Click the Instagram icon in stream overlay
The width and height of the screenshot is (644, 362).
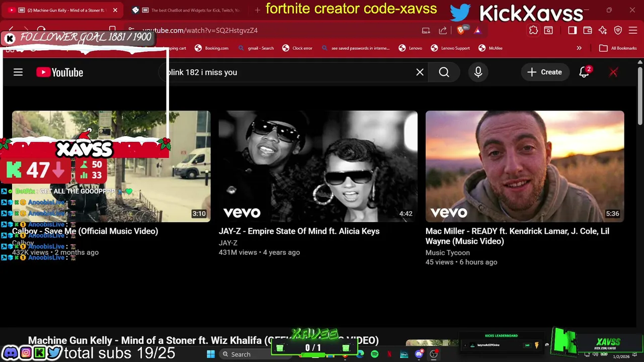pos(26,353)
